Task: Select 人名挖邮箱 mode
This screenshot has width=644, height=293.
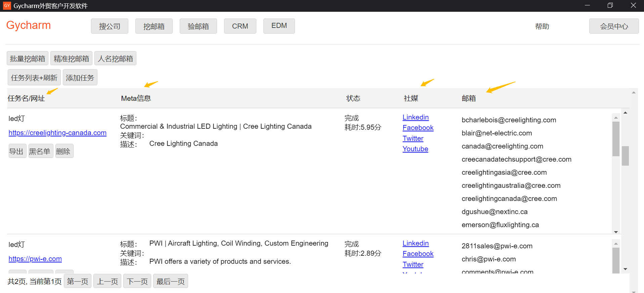Action: coord(115,58)
